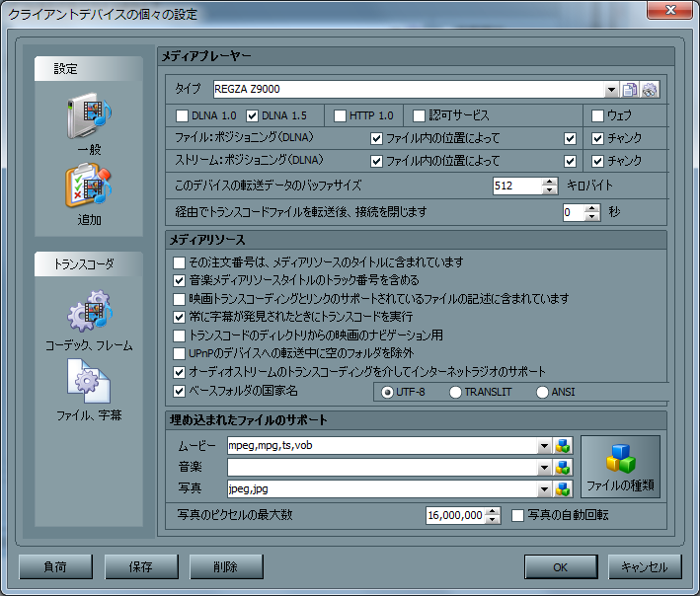The image size is (700, 596).
Task: Open the コーデック、フレーム transcoder icon
Action: [89, 321]
